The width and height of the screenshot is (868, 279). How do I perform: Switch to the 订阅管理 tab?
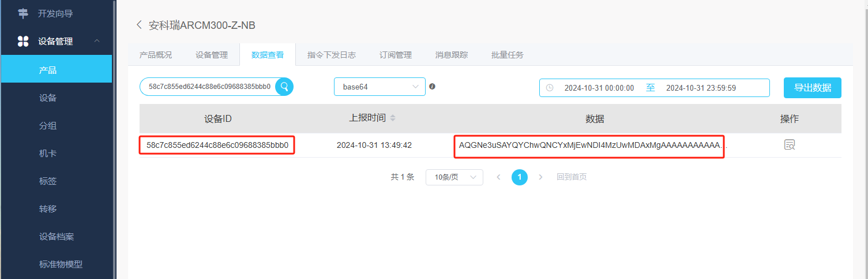coord(395,55)
